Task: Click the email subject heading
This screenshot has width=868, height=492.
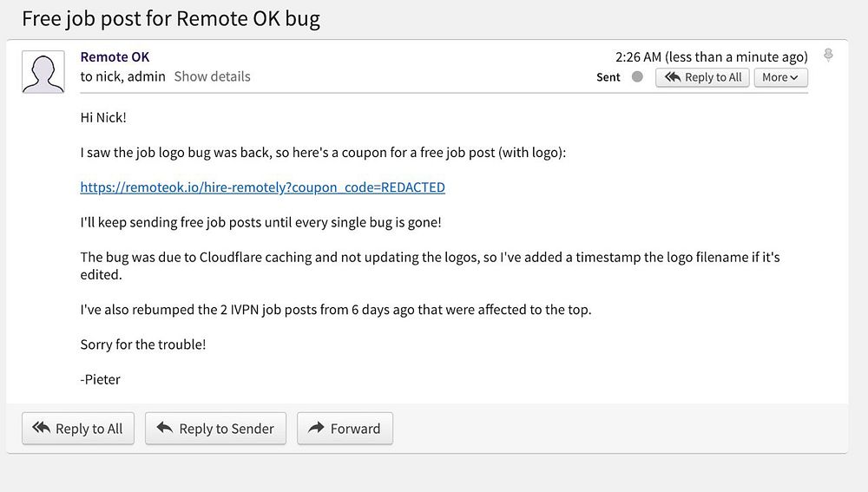Action: pos(171,18)
